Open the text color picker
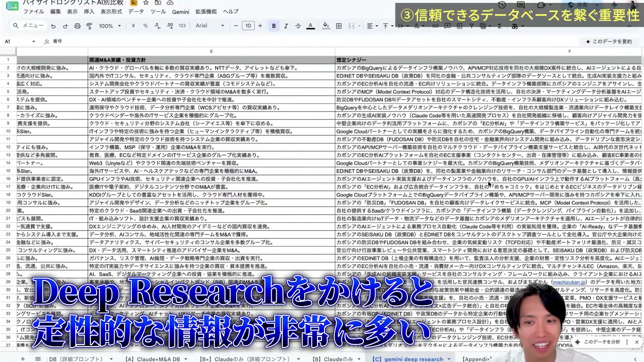 click(311, 26)
